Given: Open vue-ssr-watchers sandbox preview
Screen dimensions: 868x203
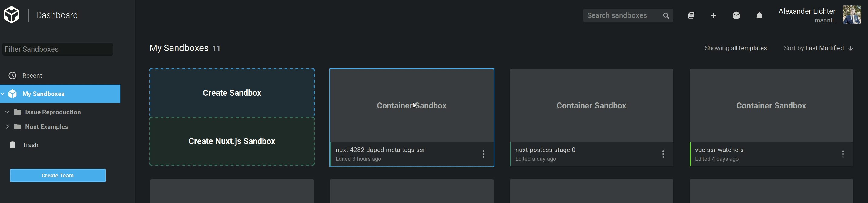Looking at the screenshot, I should 771,106.
